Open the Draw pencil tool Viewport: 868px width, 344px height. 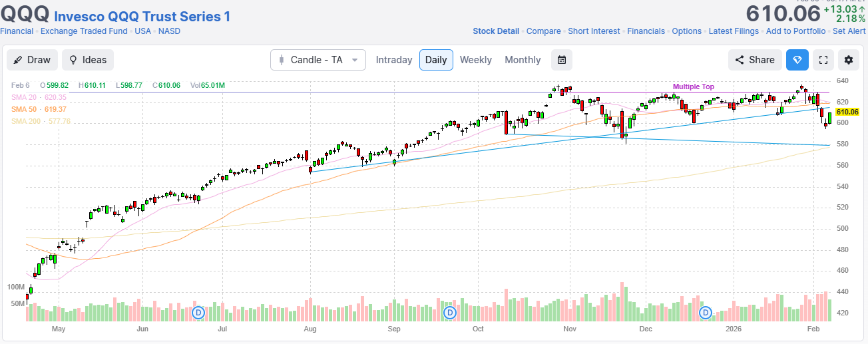coord(33,60)
